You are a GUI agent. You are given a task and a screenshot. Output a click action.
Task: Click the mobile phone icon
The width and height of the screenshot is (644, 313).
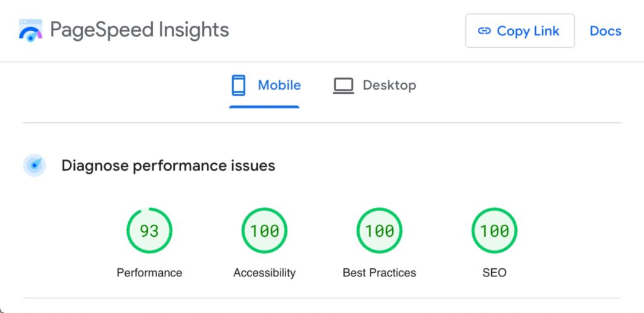[x=238, y=85]
